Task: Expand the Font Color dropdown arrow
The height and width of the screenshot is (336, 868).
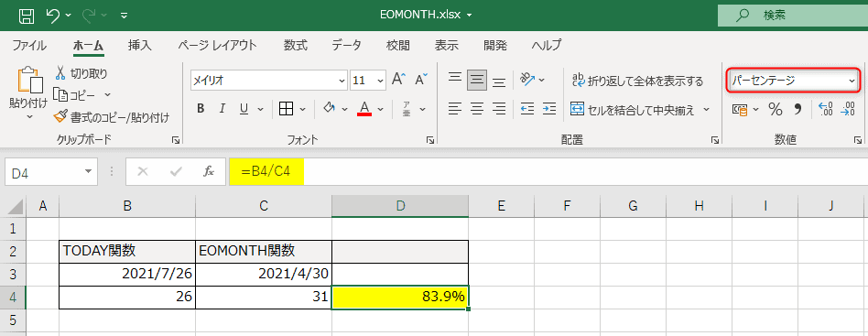Action: coord(380,109)
